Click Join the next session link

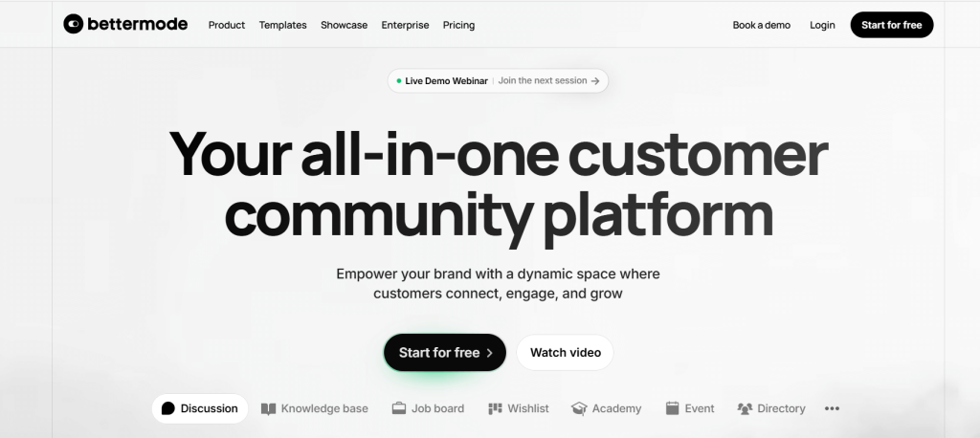[543, 80]
